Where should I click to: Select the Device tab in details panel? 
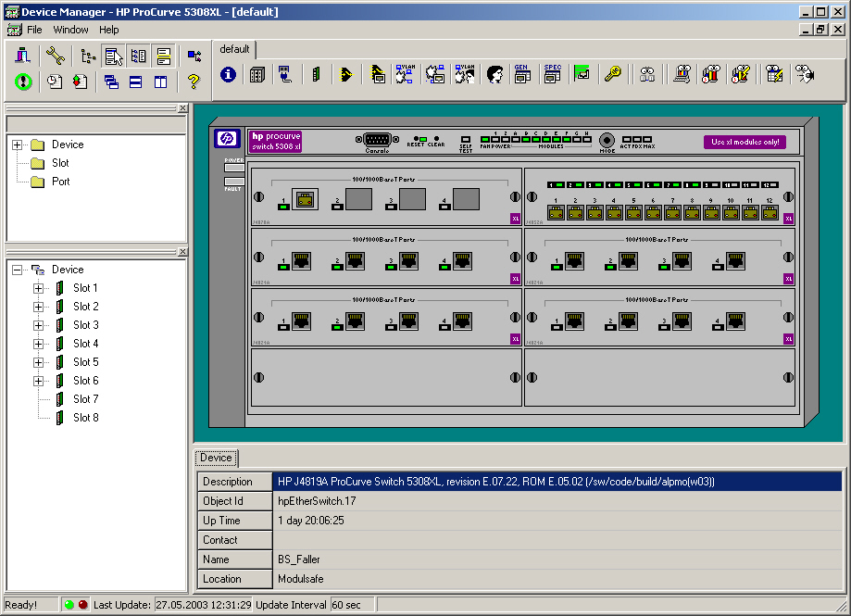pyautogui.click(x=216, y=458)
